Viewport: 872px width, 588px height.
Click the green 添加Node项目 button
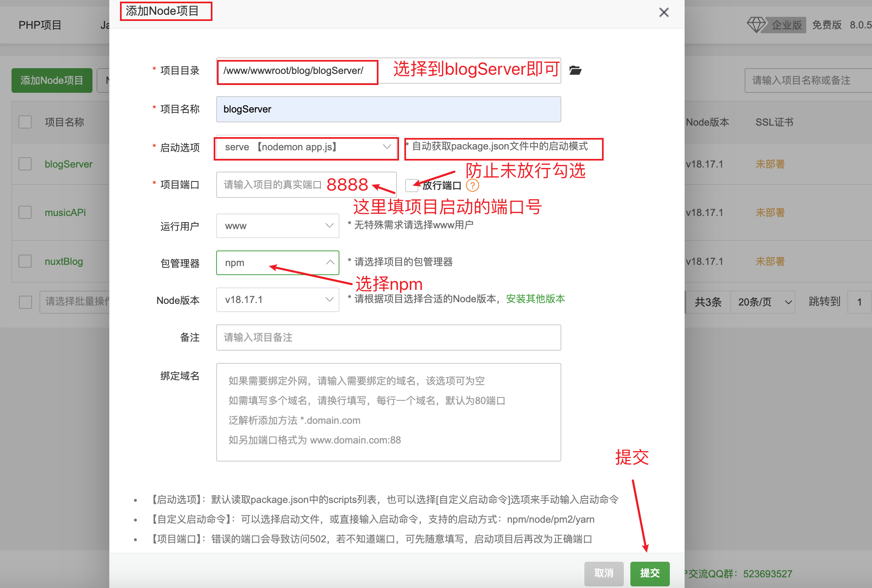pyautogui.click(x=52, y=80)
